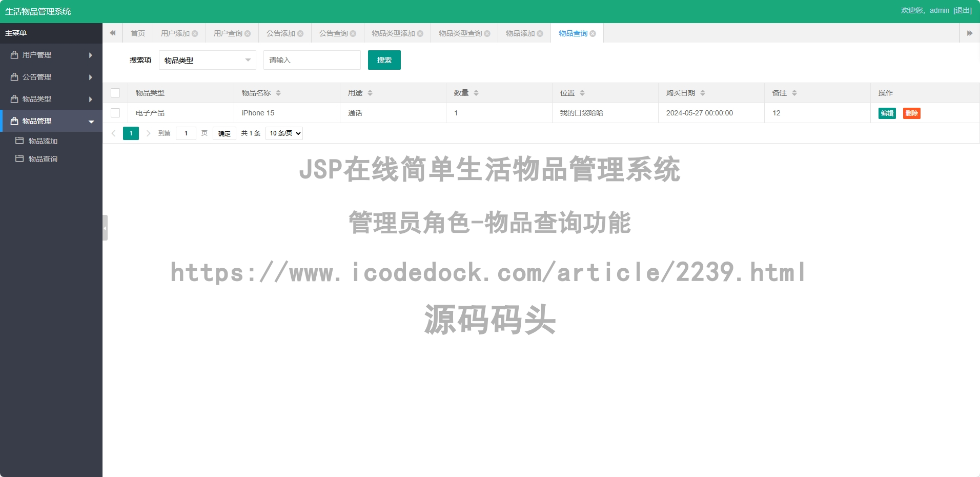Click folder icon beside 物品查询

tap(19, 158)
